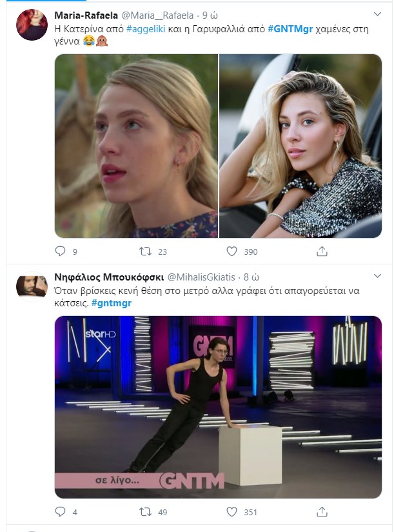
Task: Open the left photo in Maria-Rafaela's tweet
Action: 136,146
